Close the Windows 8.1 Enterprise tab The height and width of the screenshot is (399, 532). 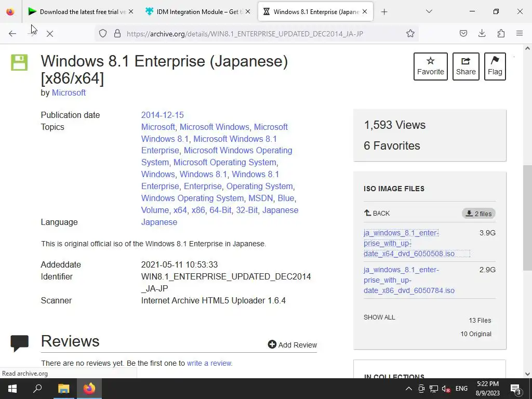click(x=365, y=12)
